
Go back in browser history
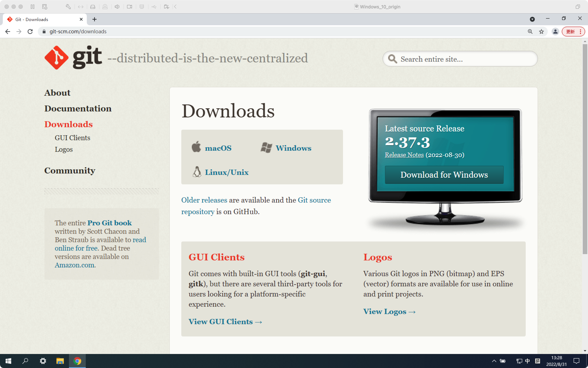pyautogui.click(x=8, y=31)
